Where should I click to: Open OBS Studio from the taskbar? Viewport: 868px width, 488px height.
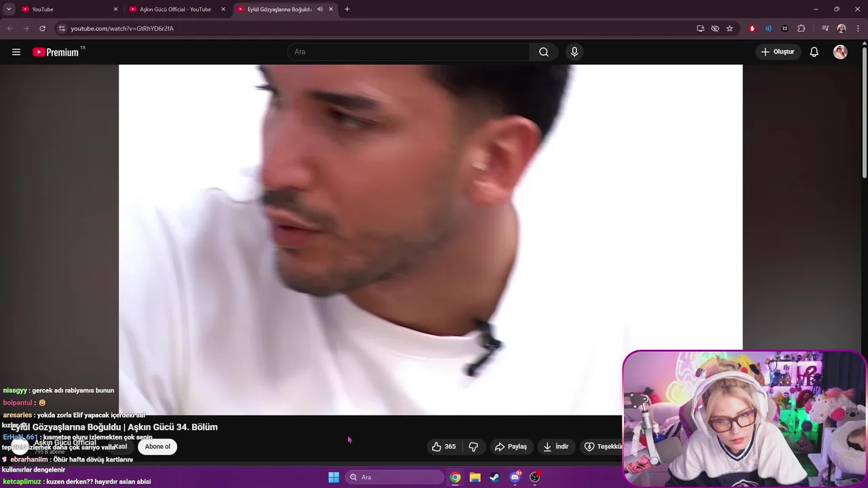[535, 477]
